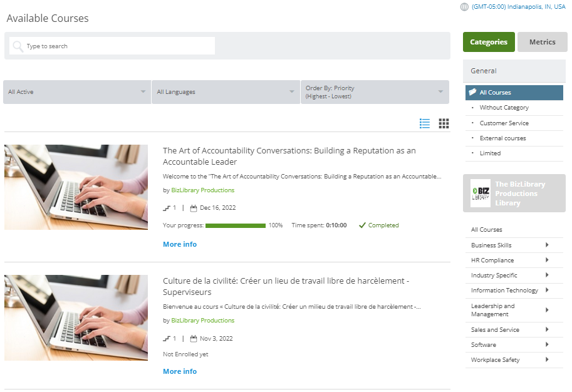Open BizLibrary Productions author link for French course
Viewport: 572px width, 392px height.
pyautogui.click(x=203, y=321)
